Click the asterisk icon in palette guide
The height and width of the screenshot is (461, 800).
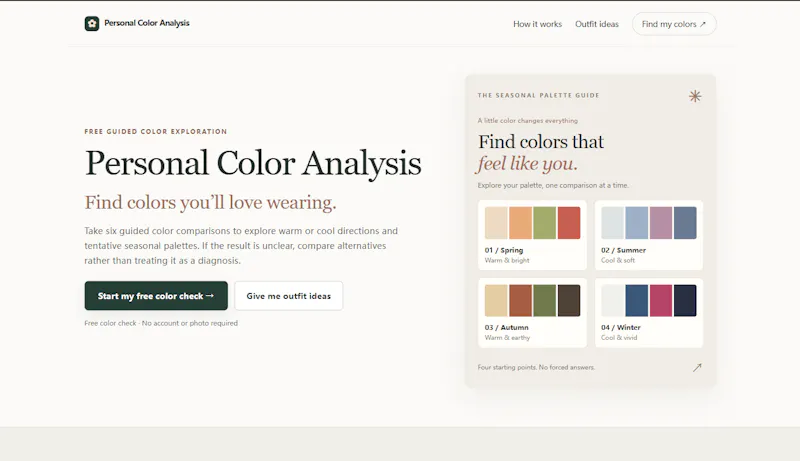695,96
